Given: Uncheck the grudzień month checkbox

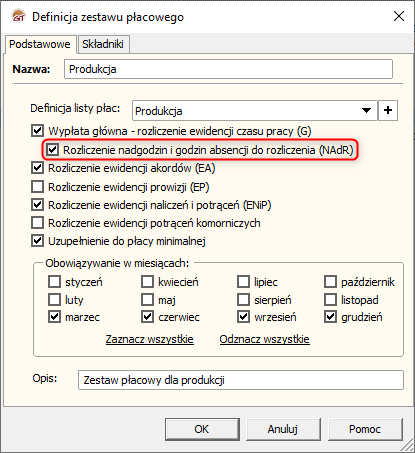Looking at the screenshot, I should point(330,317).
